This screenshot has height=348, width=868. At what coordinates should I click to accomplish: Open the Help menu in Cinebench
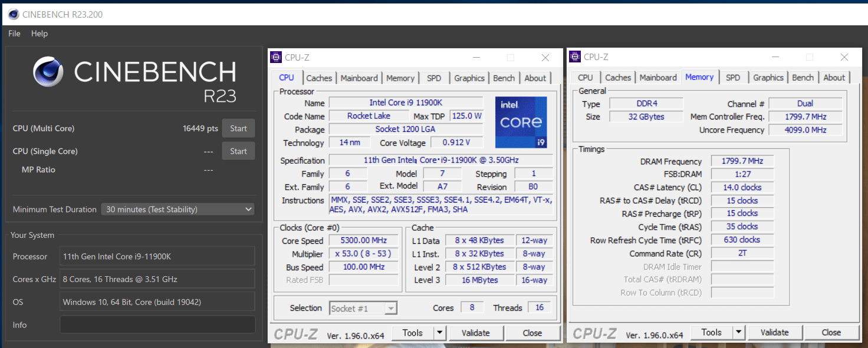point(40,34)
